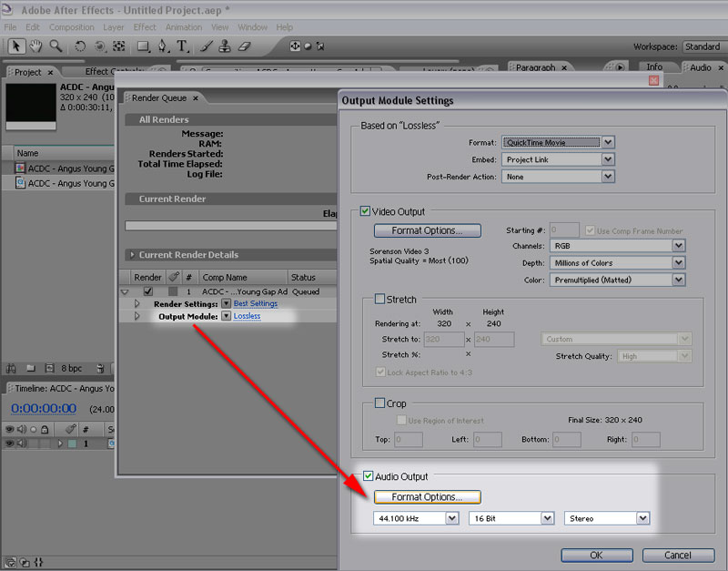
Task: Open the Render Settings template arrow menu
Action: pyautogui.click(x=226, y=303)
